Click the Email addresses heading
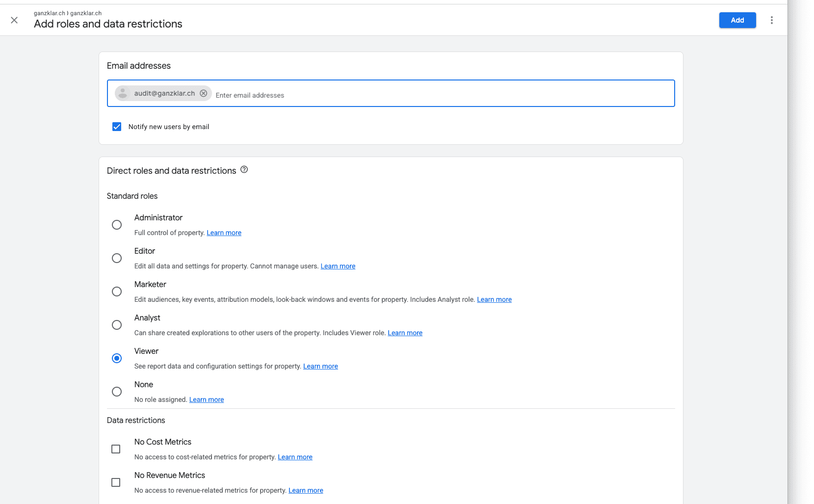This screenshot has width=814, height=504. [x=139, y=66]
